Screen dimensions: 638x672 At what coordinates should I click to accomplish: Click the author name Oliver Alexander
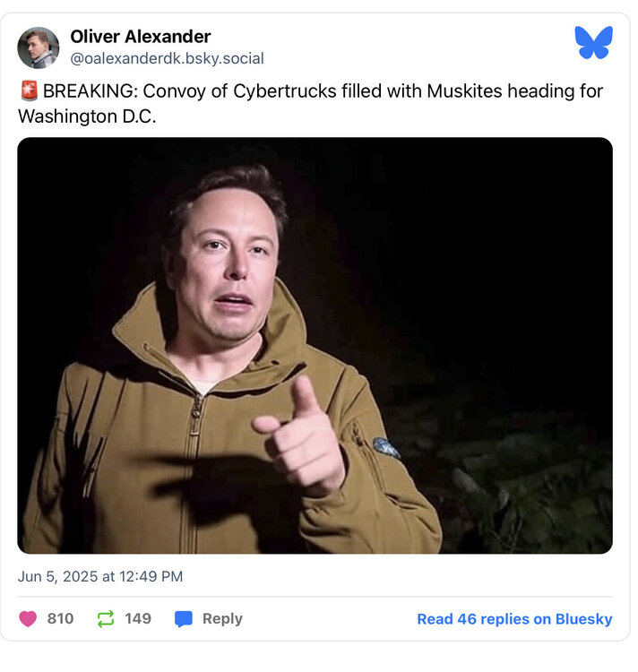click(x=141, y=37)
